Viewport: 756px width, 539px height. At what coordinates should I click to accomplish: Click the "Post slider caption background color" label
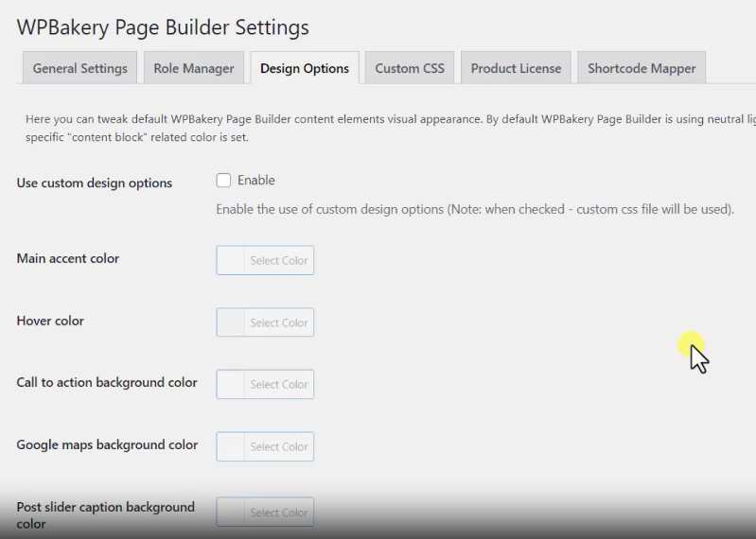tap(106, 515)
